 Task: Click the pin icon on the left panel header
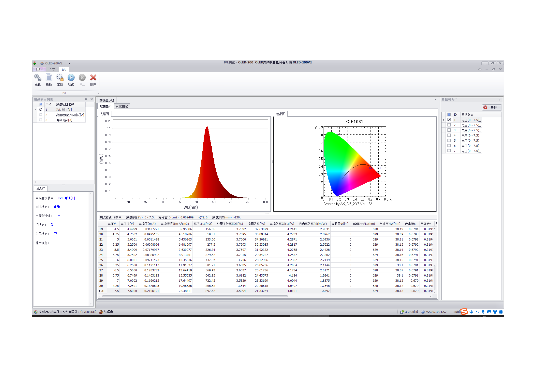86,99
